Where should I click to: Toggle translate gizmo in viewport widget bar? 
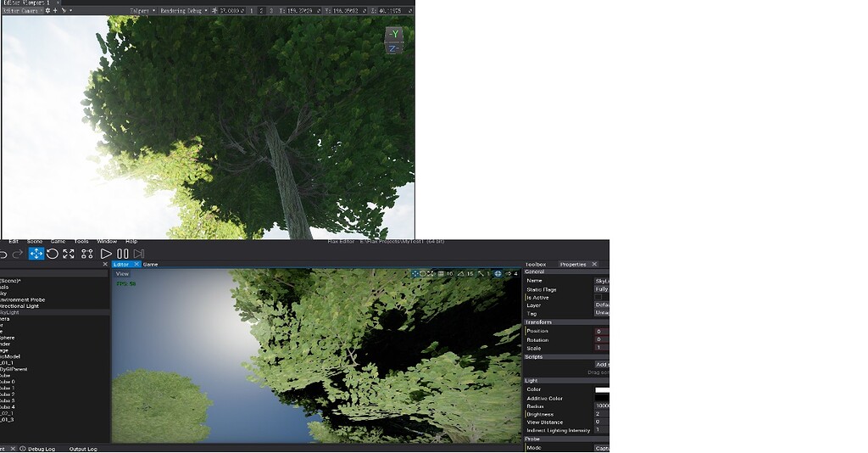point(415,273)
